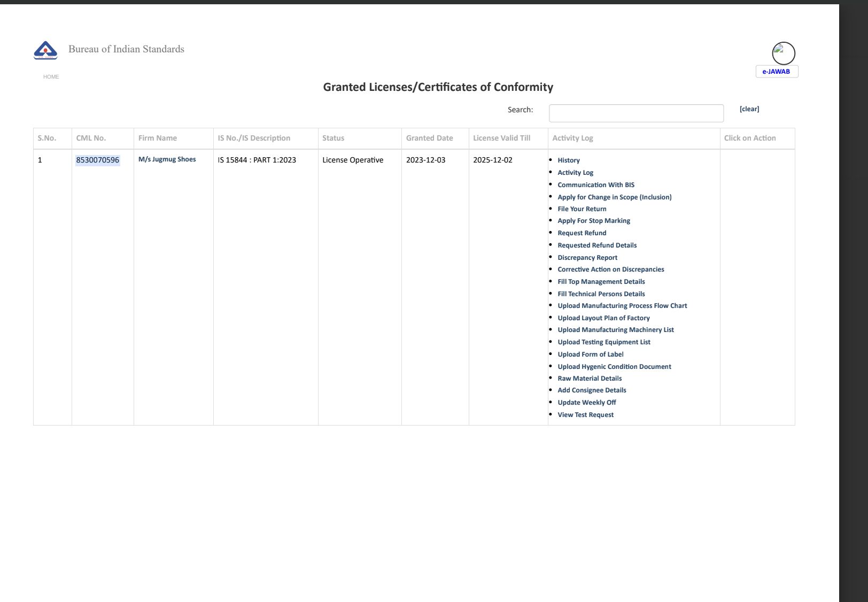Sort by Firm Name column header
The image size is (868, 602).
pos(158,138)
